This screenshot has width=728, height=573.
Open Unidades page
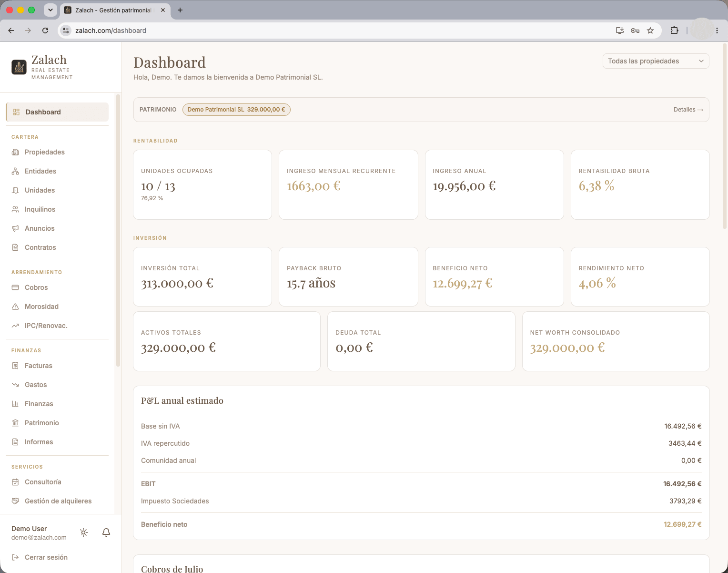(57, 190)
